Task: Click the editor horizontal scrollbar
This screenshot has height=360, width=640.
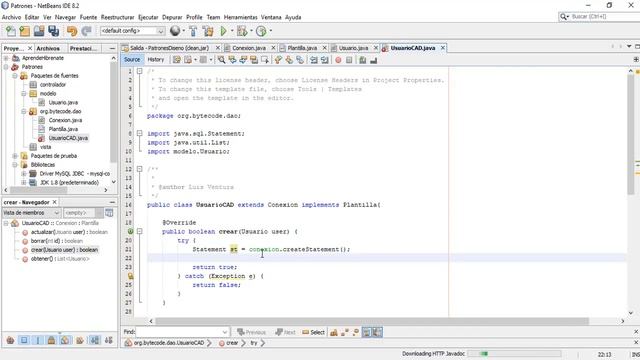Action: pos(372,321)
